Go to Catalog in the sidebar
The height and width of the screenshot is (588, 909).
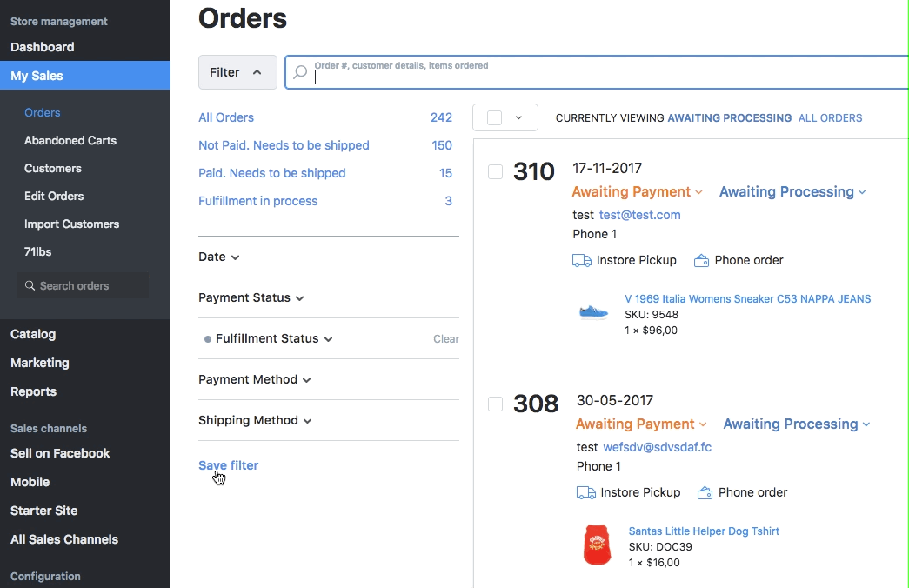(33, 334)
